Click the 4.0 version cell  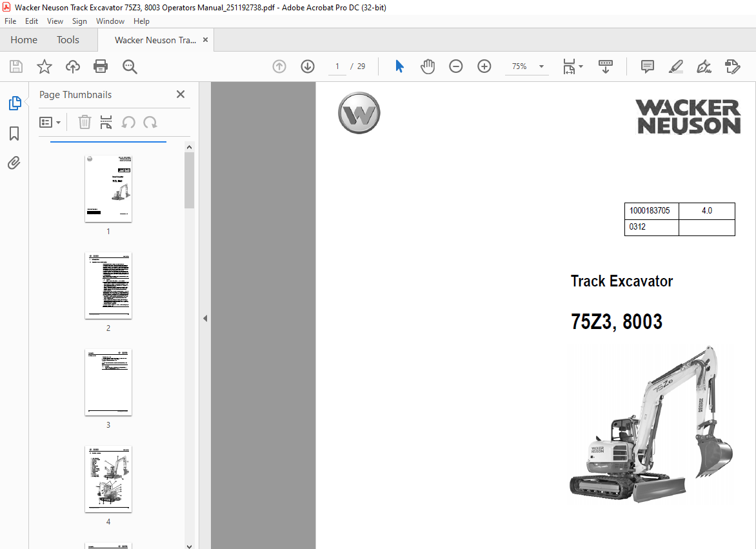707,211
